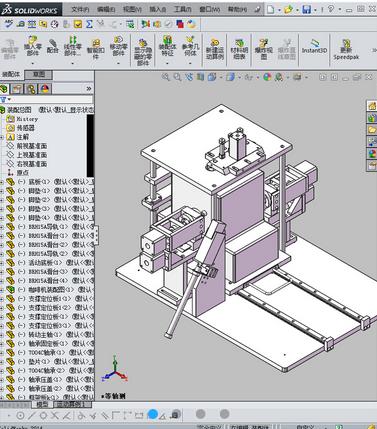Screen dimensions: 377x429
Task: Open the 爆炸视图 exploded view tool
Action: coord(264,49)
